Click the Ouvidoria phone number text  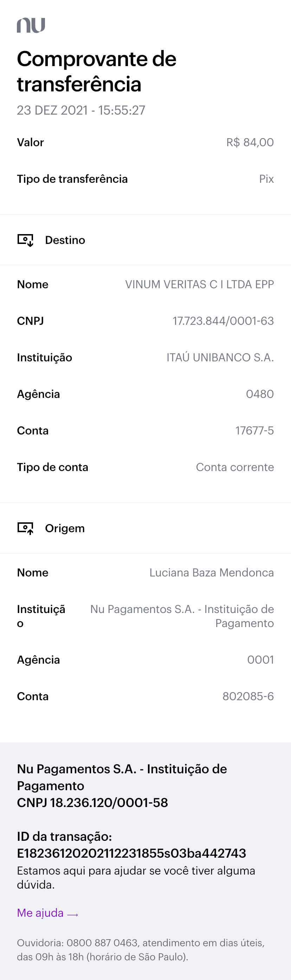click(102, 943)
